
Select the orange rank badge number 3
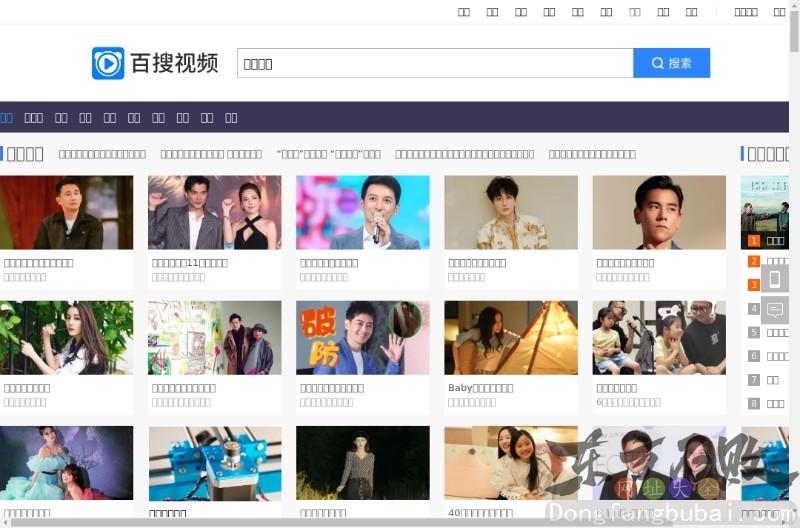(754, 285)
